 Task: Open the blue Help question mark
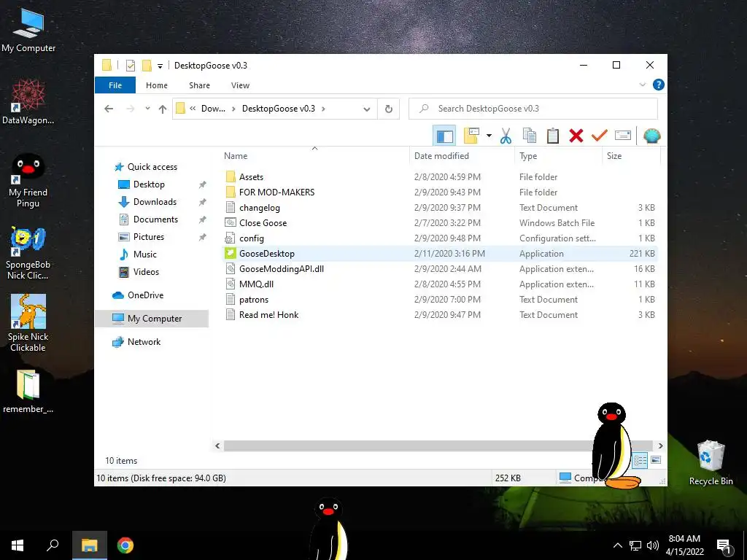pyautogui.click(x=659, y=85)
